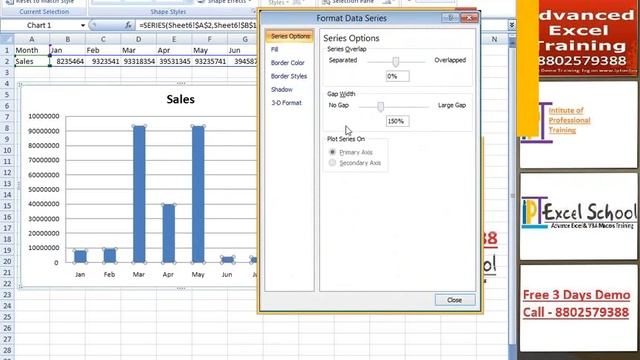Viewport: 640px width, 360px height.
Task: Click the Series Overlap 0% field
Action: (398, 76)
